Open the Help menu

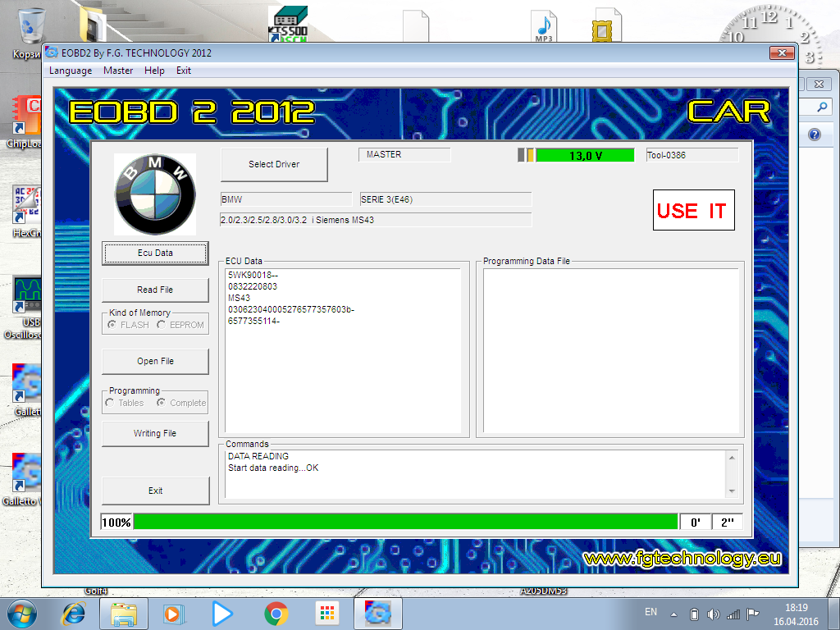click(154, 71)
